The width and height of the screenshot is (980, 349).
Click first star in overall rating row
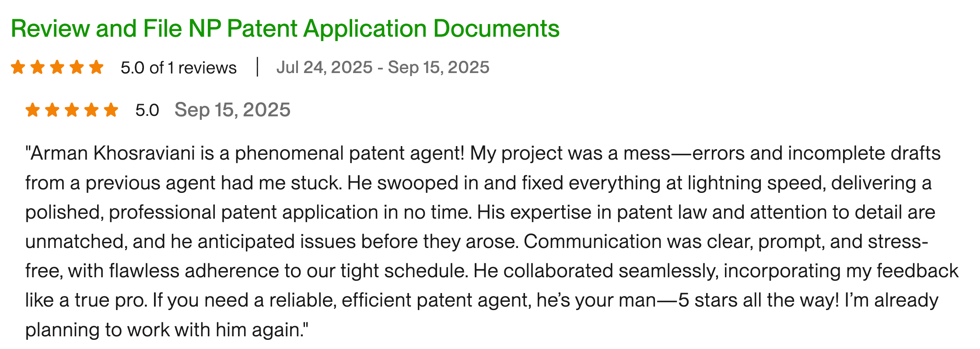(18, 67)
